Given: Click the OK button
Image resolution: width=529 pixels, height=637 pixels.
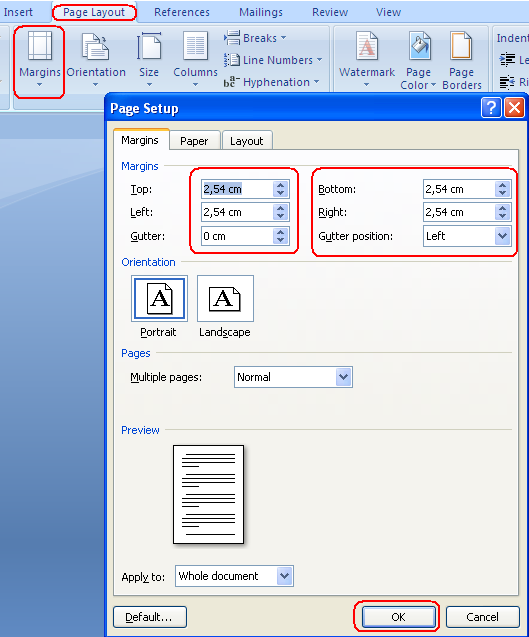Looking at the screenshot, I should (x=398, y=617).
